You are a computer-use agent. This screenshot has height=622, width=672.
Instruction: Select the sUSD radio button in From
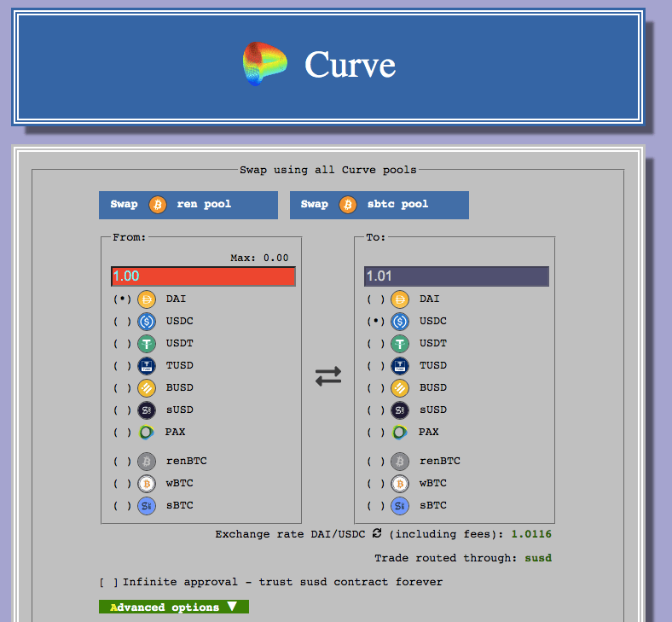(x=122, y=410)
